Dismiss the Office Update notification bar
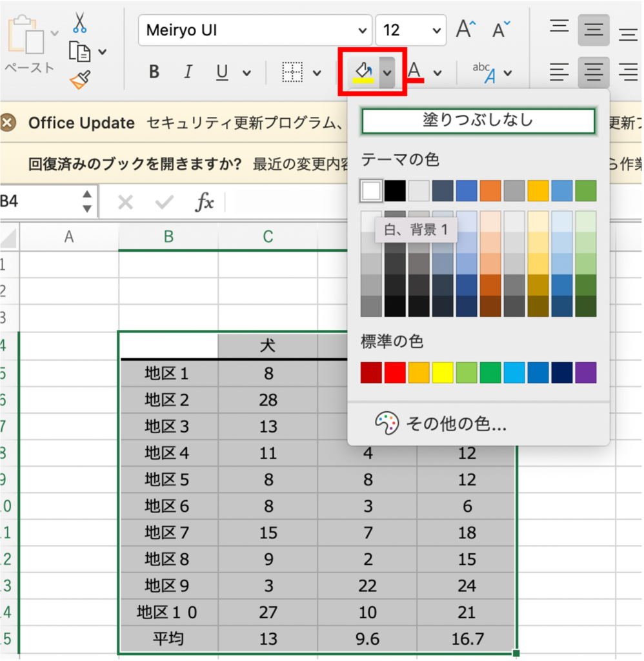644x661 pixels. coord(8,123)
